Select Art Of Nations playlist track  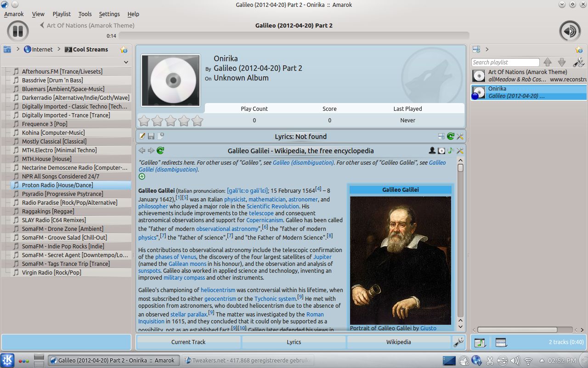tap(529, 75)
